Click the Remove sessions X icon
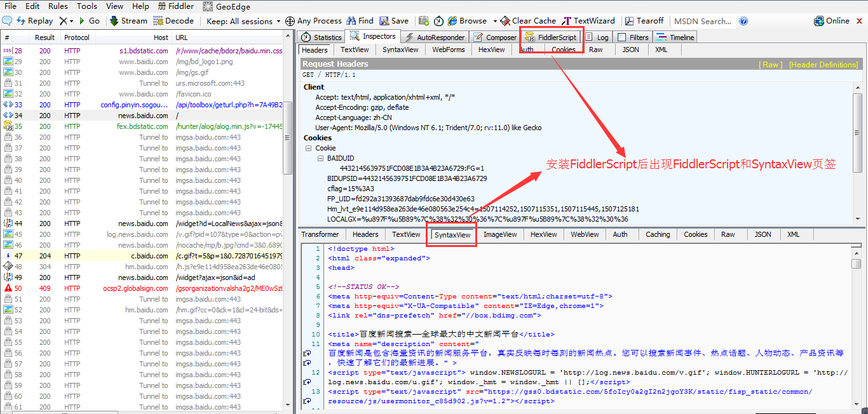Image resolution: width=868 pixels, height=414 pixels. point(62,21)
